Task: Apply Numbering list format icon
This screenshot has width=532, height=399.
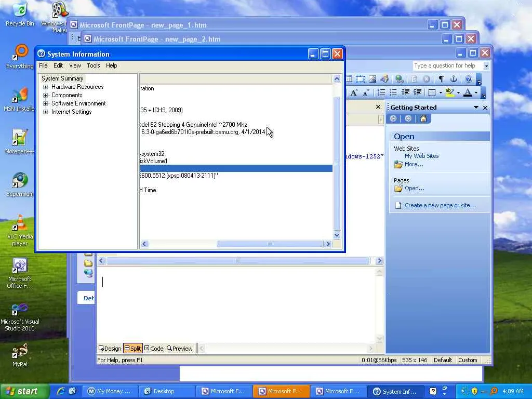Action: coord(381,92)
